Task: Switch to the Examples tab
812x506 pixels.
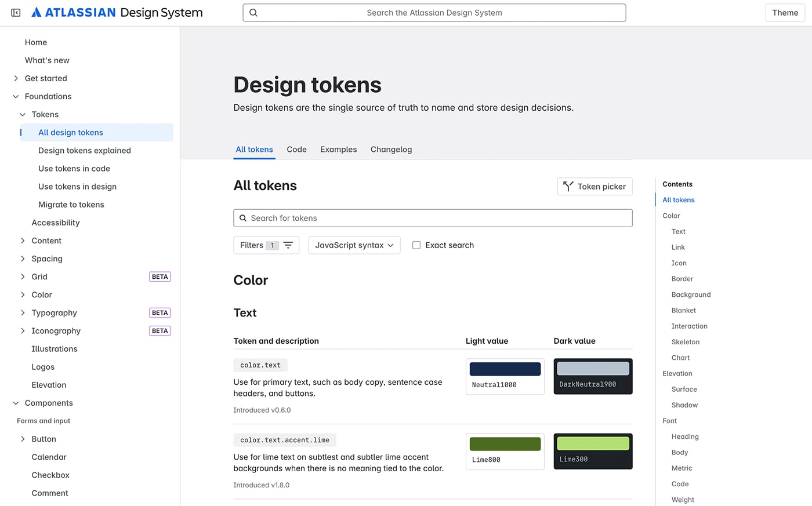Action: click(338, 149)
